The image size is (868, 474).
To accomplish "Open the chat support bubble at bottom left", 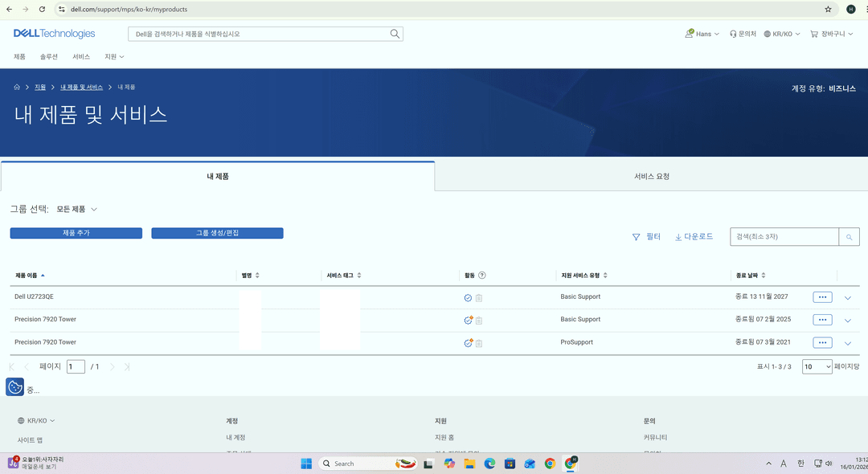I will (14, 386).
